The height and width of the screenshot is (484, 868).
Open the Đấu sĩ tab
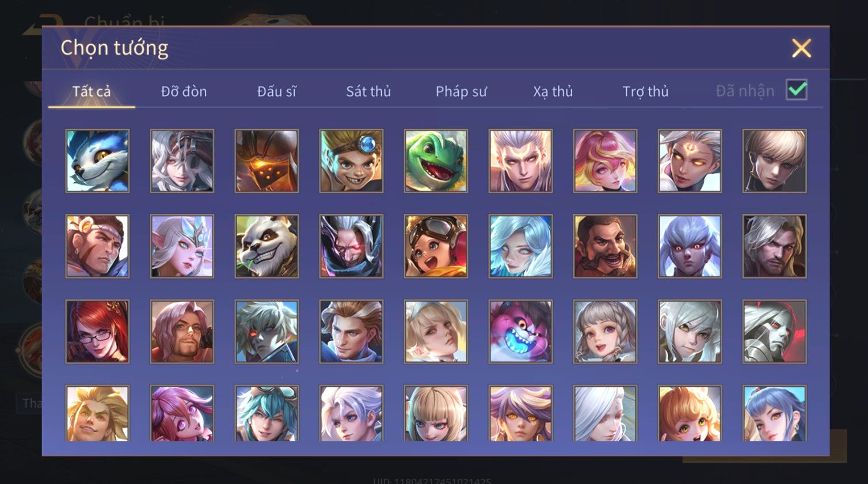277,92
